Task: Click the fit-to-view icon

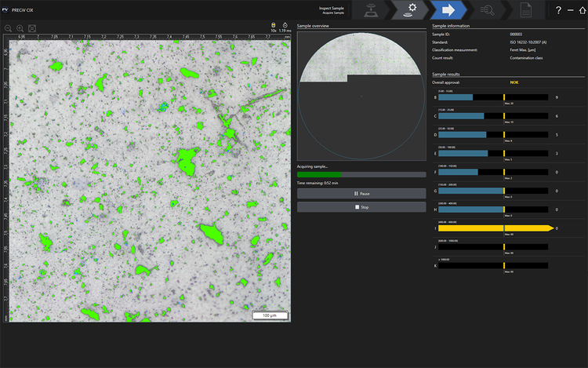Action: (32, 28)
